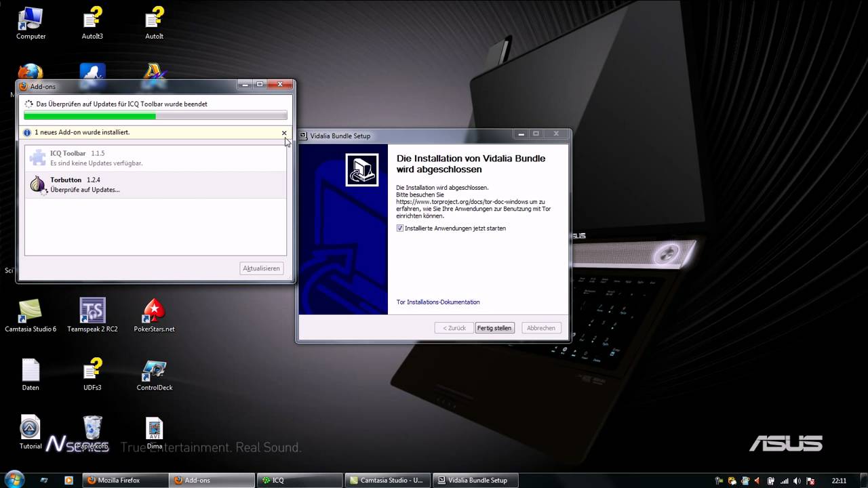Select the Camtasia Studio 6 shortcut
This screenshot has width=868, height=488.
coord(31,315)
